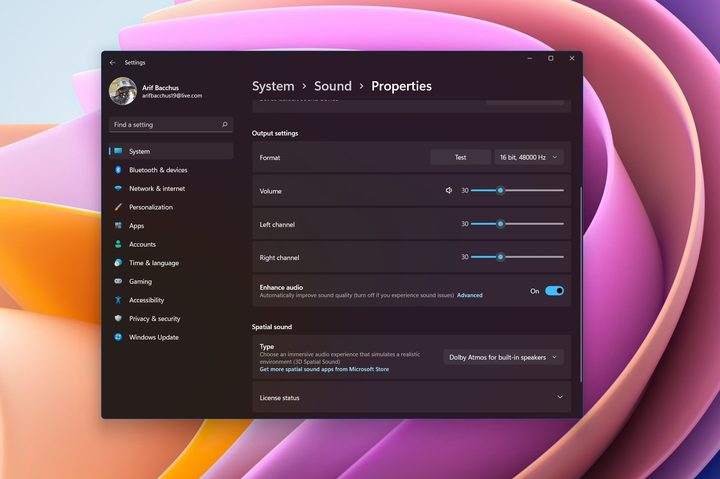This screenshot has width=720, height=479.
Task: Open the 16 bit, 48000 Hz format dropdown
Action: pos(529,157)
